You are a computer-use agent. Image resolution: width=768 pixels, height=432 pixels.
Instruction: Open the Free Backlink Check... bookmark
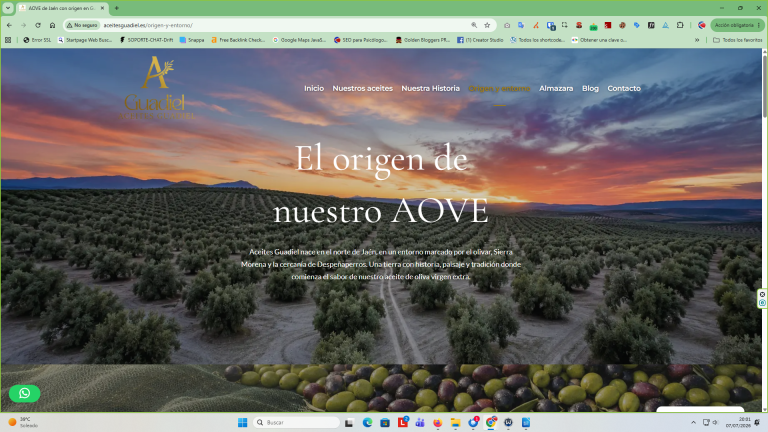(x=238, y=40)
